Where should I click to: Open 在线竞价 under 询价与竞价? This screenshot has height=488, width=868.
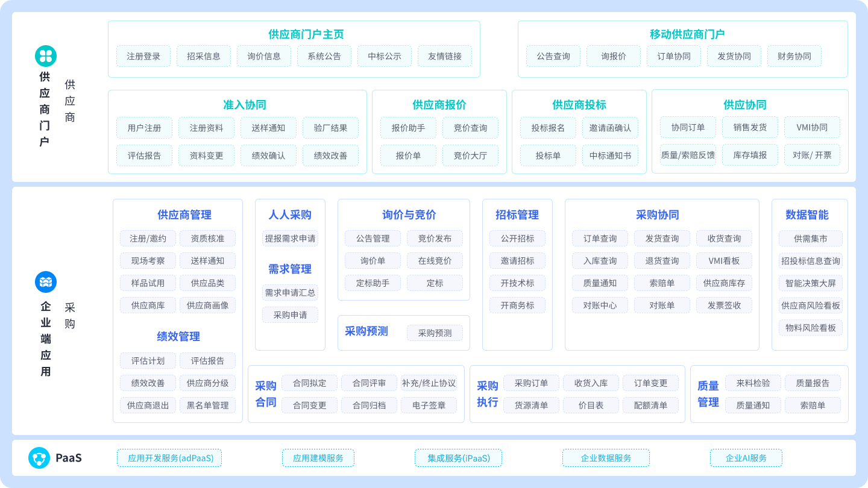435,260
